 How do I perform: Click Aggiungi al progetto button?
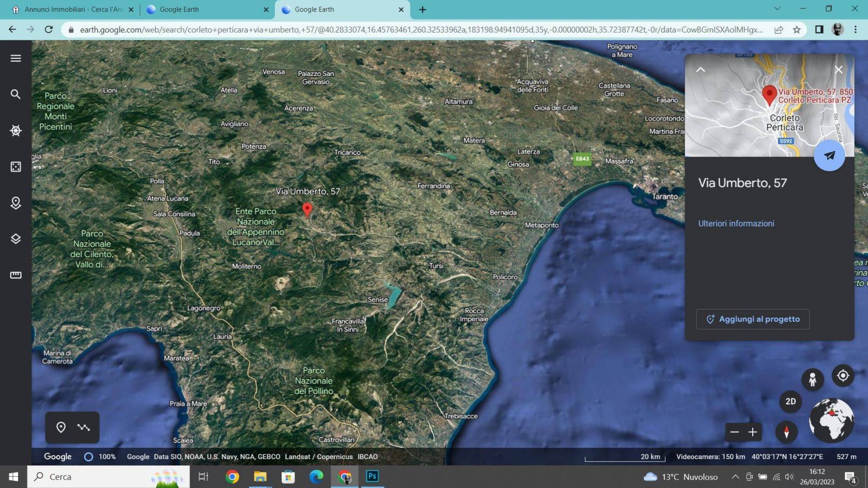click(x=752, y=319)
